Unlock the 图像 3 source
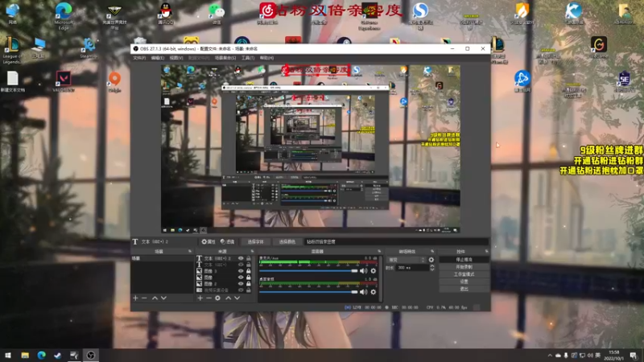The height and width of the screenshot is (362, 644). [249, 271]
